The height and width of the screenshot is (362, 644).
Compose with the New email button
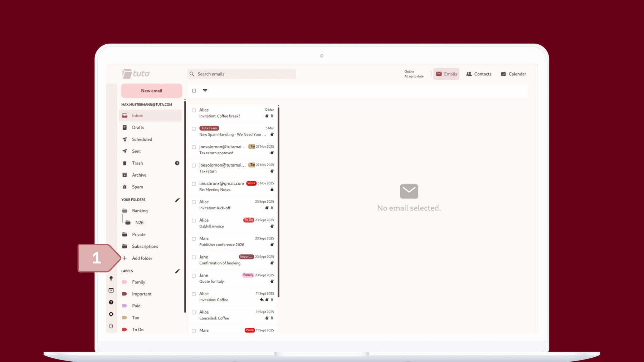pos(152,91)
